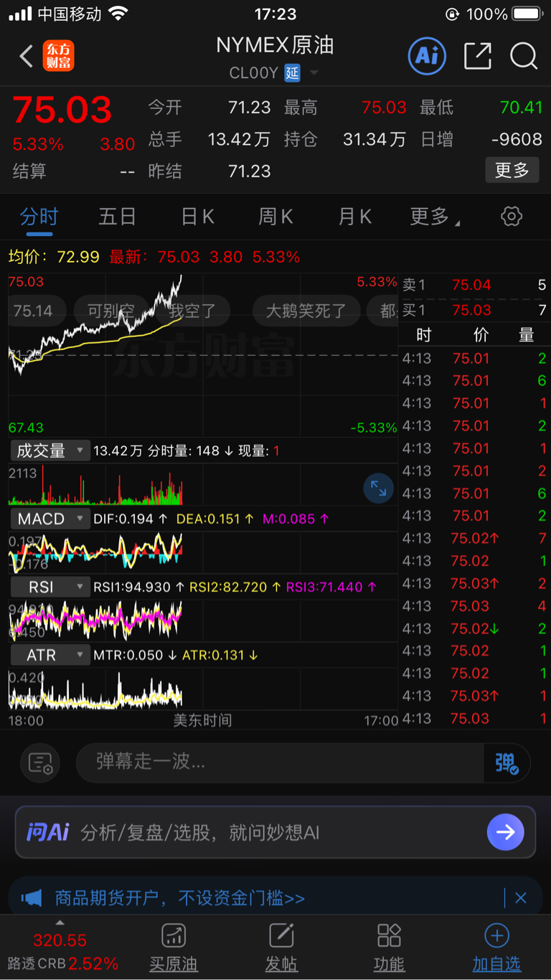
Task: Open the 更多 chart period dropdown
Action: pyautogui.click(x=435, y=216)
